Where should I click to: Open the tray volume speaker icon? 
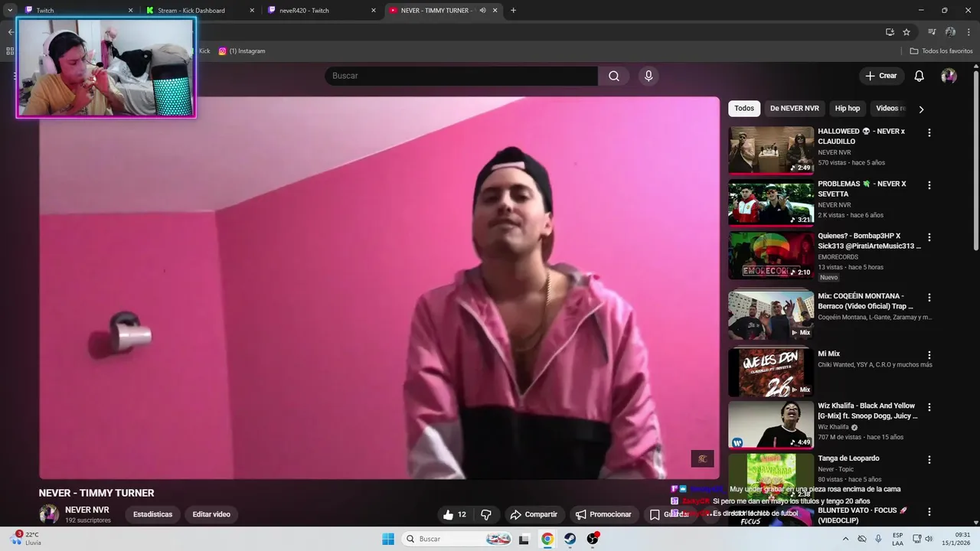pyautogui.click(x=929, y=539)
